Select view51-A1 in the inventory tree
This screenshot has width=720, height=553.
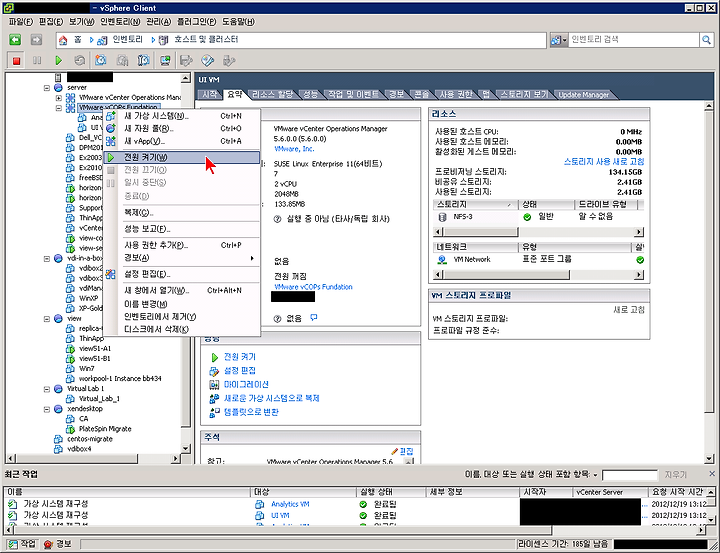coord(95,349)
